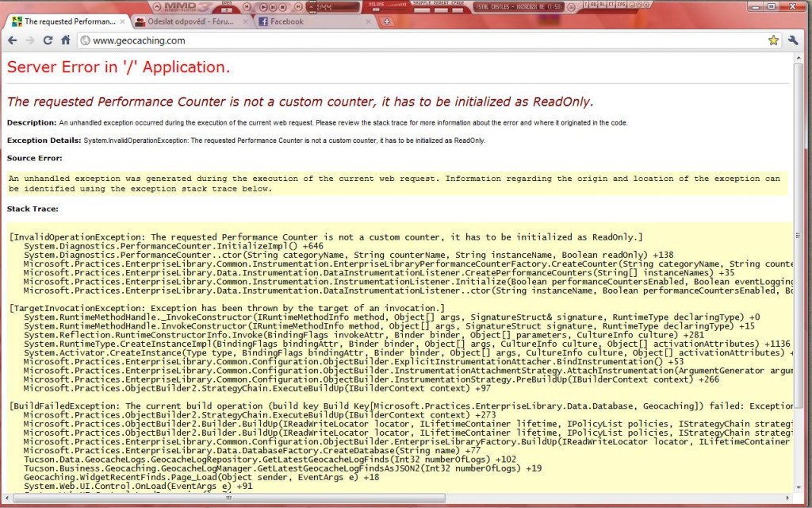The height and width of the screenshot is (508, 812).
Task: Open the CFG button in media player
Action: tap(621, 5)
